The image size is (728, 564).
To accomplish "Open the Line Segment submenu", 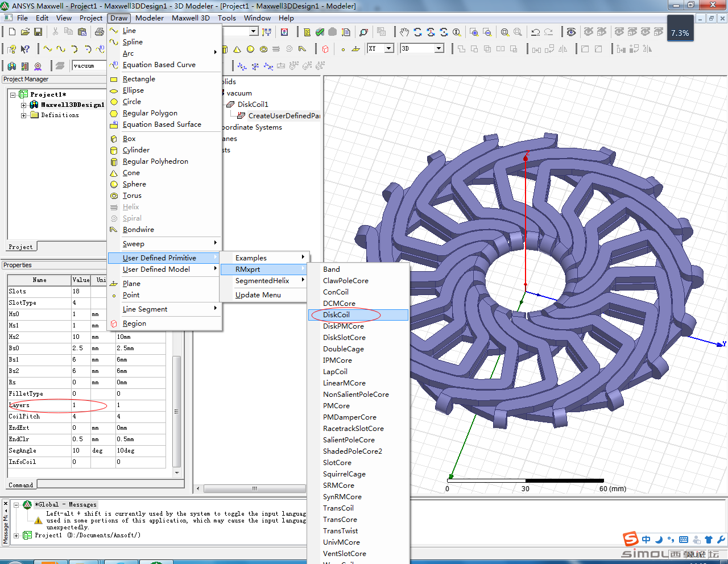I will pos(164,309).
